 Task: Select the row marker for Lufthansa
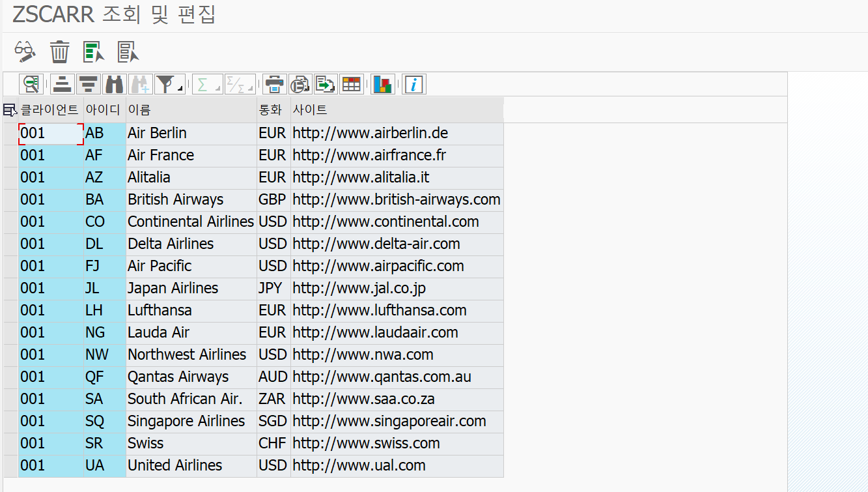tap(10, 311)
